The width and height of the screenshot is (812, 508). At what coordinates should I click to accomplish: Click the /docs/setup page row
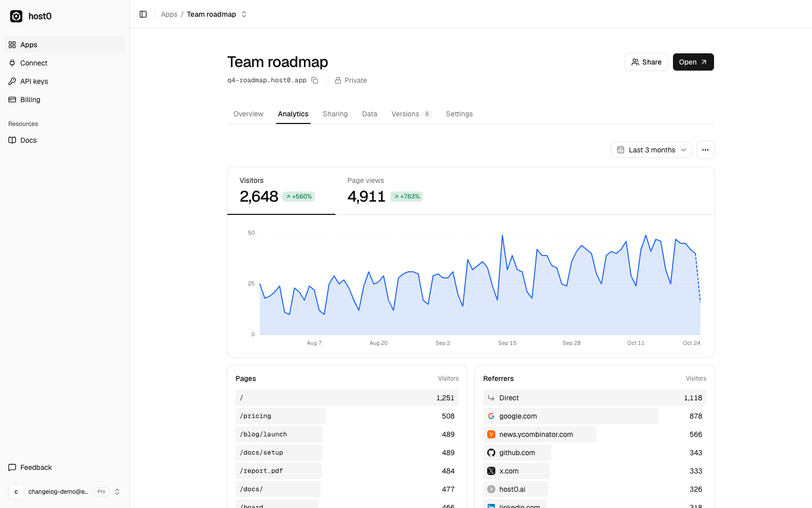(347, 453)
